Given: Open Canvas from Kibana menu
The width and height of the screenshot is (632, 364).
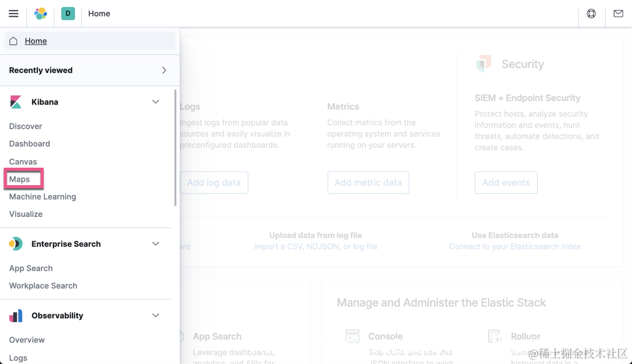Looking at the screenshot, I should pyautogui.click(x=23, y=161).
